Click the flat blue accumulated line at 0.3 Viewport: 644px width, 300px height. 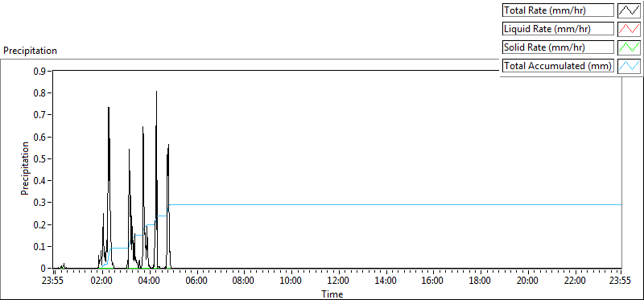(x=395, y=204)
